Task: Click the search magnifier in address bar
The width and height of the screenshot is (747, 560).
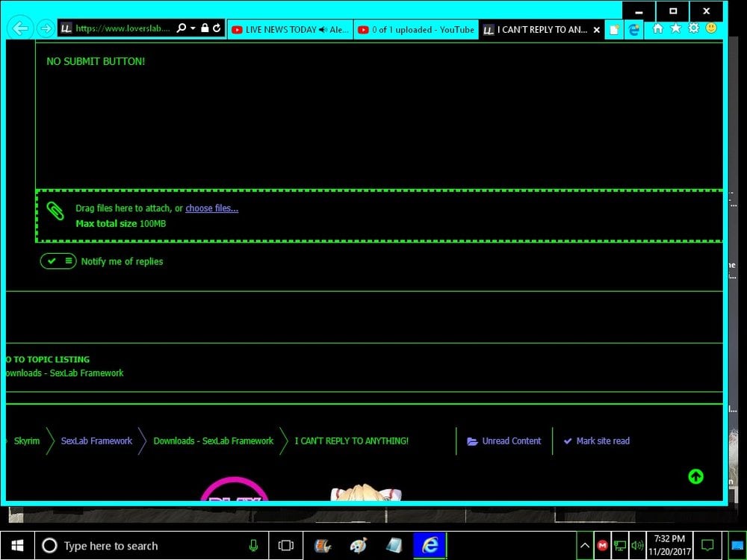Action: [x=181, y=28]
